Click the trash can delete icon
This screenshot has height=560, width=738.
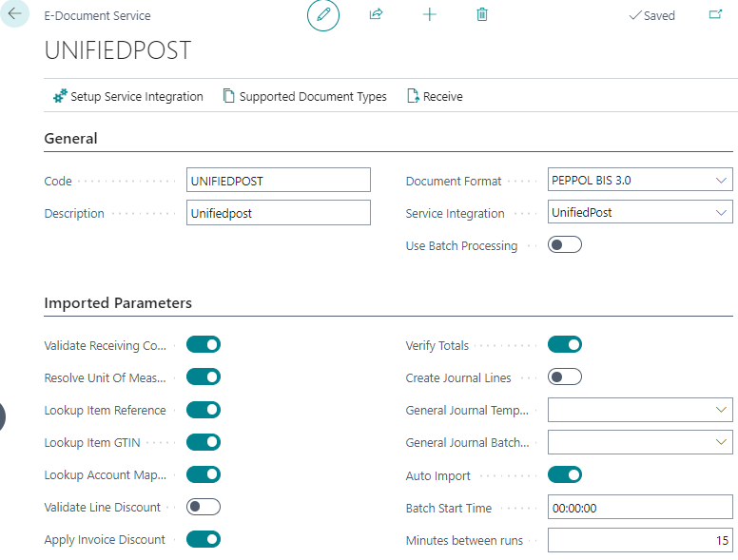click(482, 15)
